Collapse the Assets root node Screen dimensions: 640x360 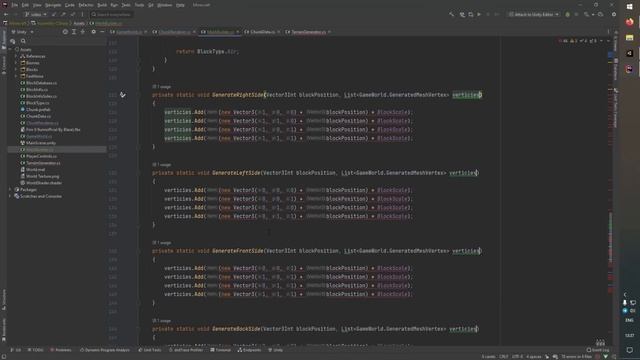(11, 49)
